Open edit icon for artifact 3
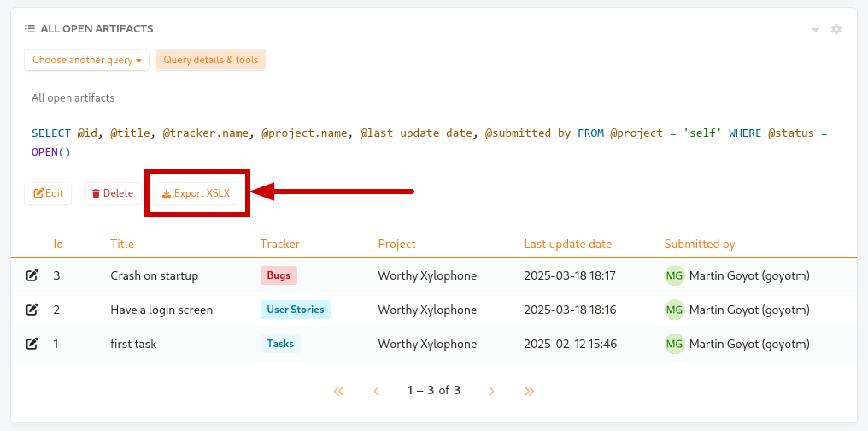The width and height of the screenshot is (868, 431). tap(32, 275)
